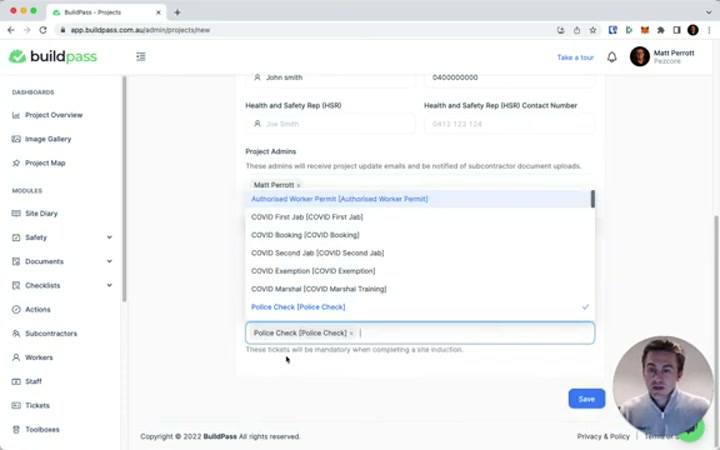The image size is (720, 450).
Task: Click the sidebar scrollbar
Action: coord(124,188)
